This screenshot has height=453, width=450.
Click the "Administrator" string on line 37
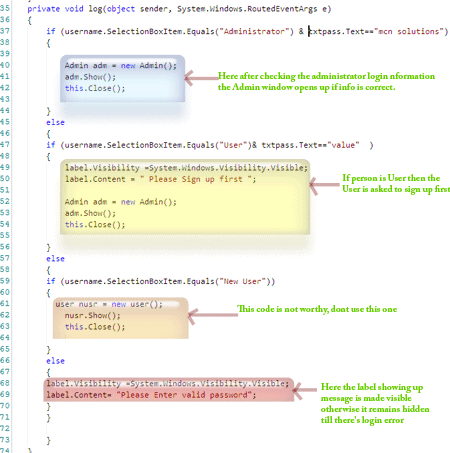coord(254,32)
